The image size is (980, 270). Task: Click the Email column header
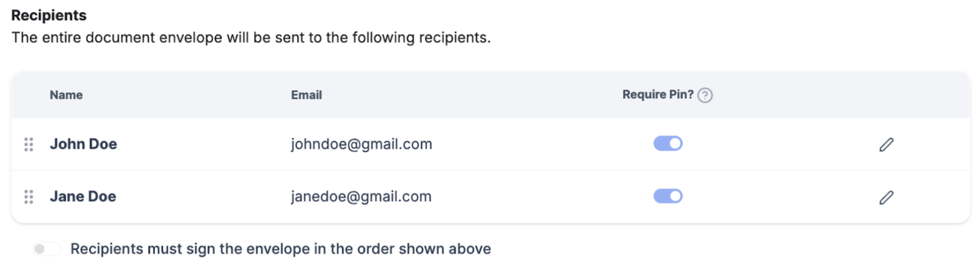[306, 95]
